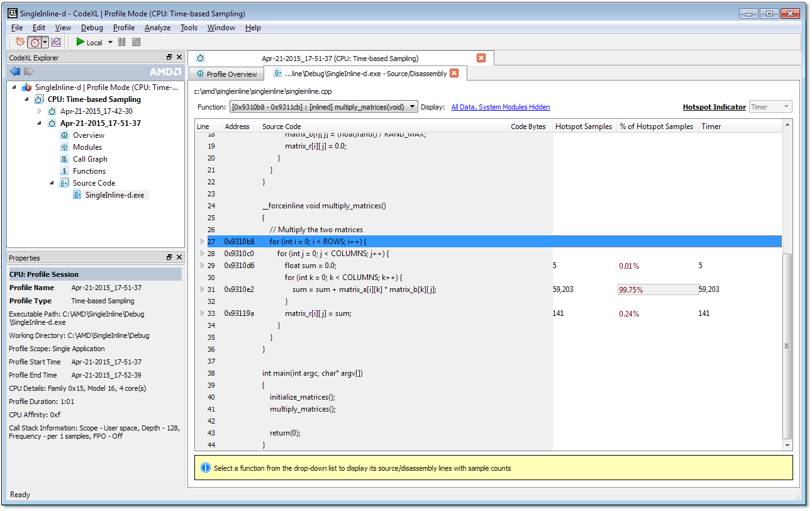Open the Local host dropdown arrow
This screenshot has width=812, height=511.
tap(110, 42)
